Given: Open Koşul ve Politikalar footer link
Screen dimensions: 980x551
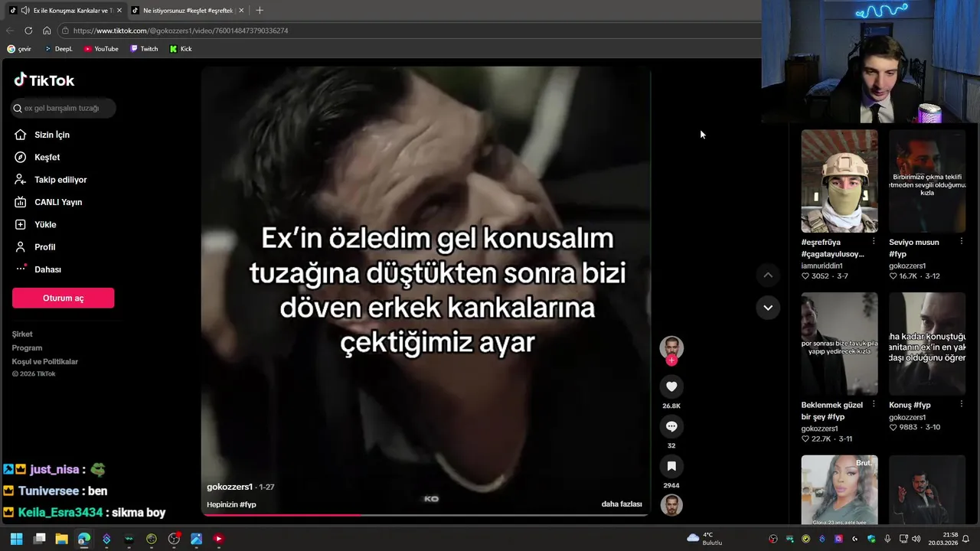Looking at the screenshot, I should (45, 362).
